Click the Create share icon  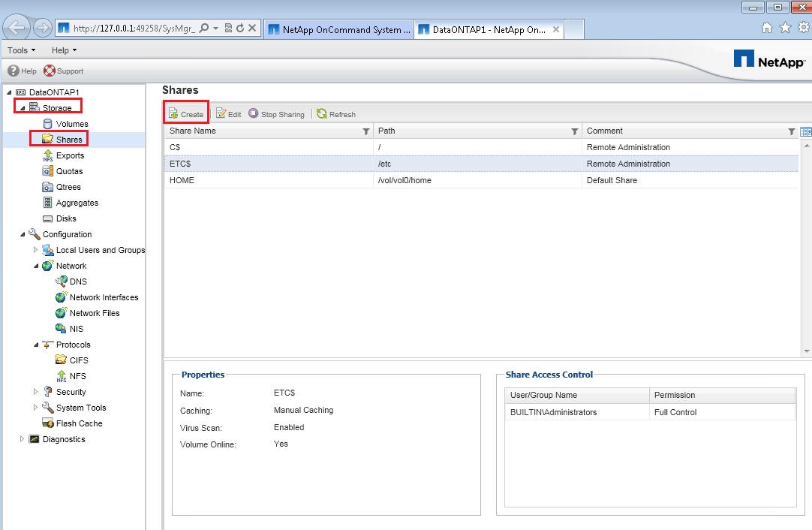coord(185,113)
